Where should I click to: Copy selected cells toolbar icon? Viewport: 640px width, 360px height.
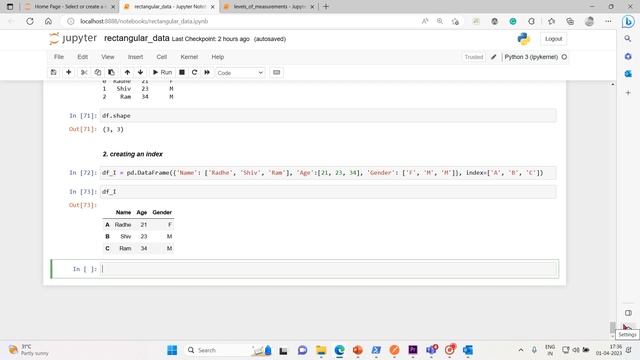click(x=98, y=72)
